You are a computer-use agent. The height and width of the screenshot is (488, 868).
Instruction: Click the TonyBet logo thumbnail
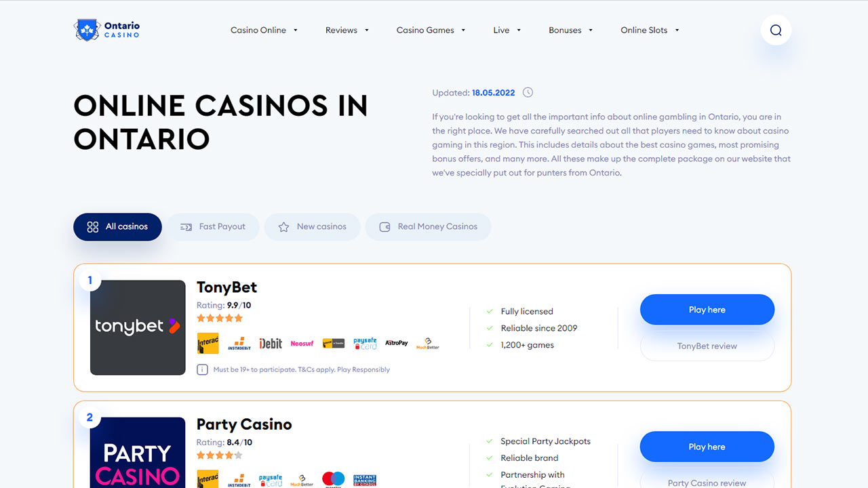(x=138, y=327)
